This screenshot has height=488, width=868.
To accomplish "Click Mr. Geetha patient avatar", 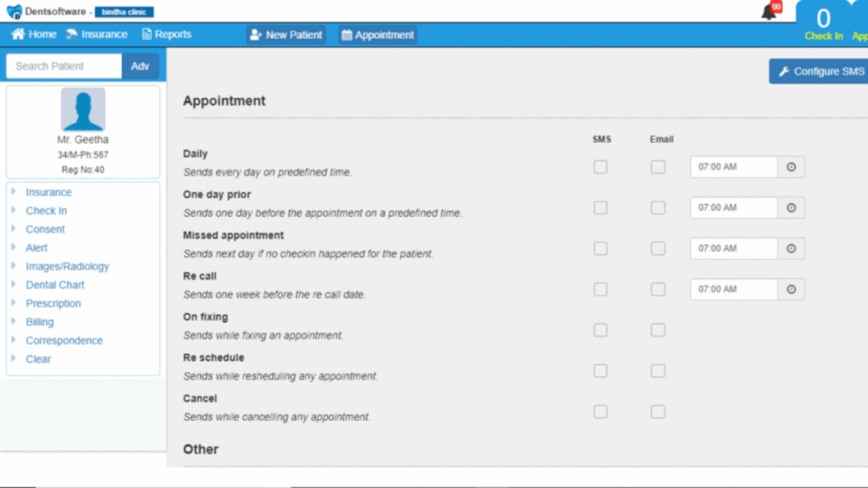I will (x=83, y=109).
